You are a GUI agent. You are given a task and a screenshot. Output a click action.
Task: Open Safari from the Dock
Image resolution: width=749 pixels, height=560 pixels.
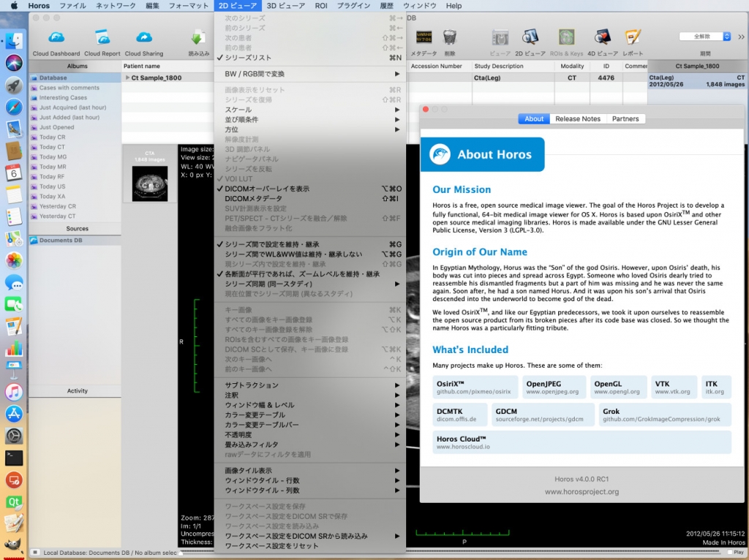click(x=14, y=107)
